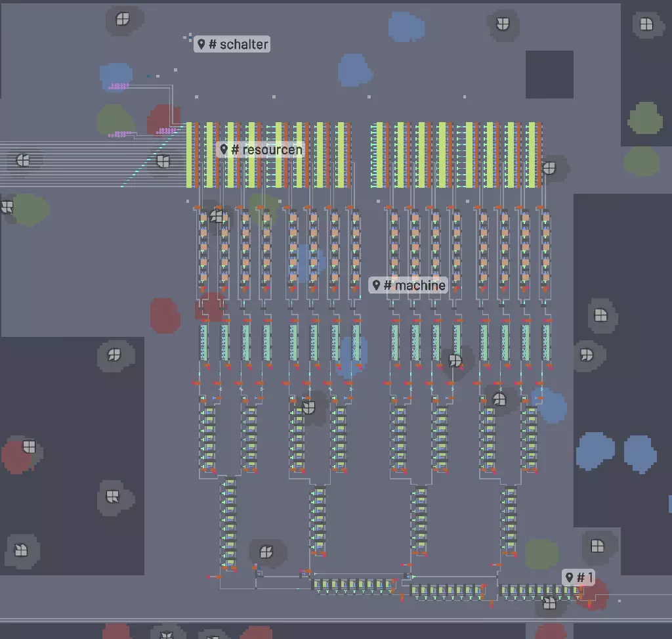Click the pin icon beside "# machine"
Image resolution: width=672 pixels, height=639 pixels.
(x=377, y=285)
